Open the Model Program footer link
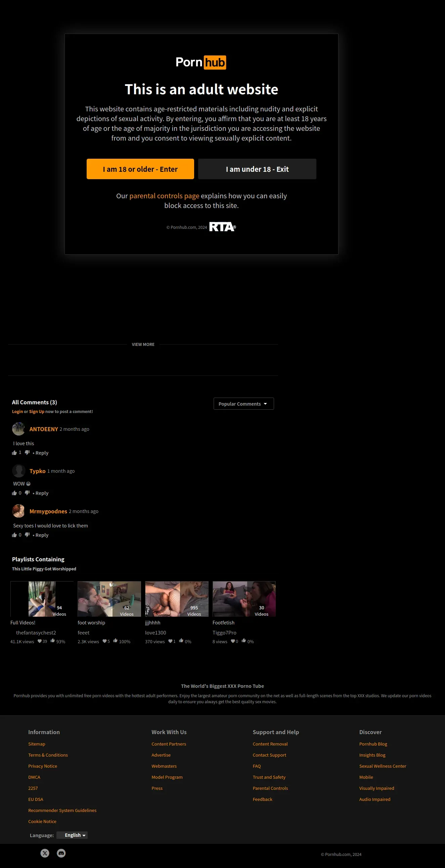 (167, 777)
